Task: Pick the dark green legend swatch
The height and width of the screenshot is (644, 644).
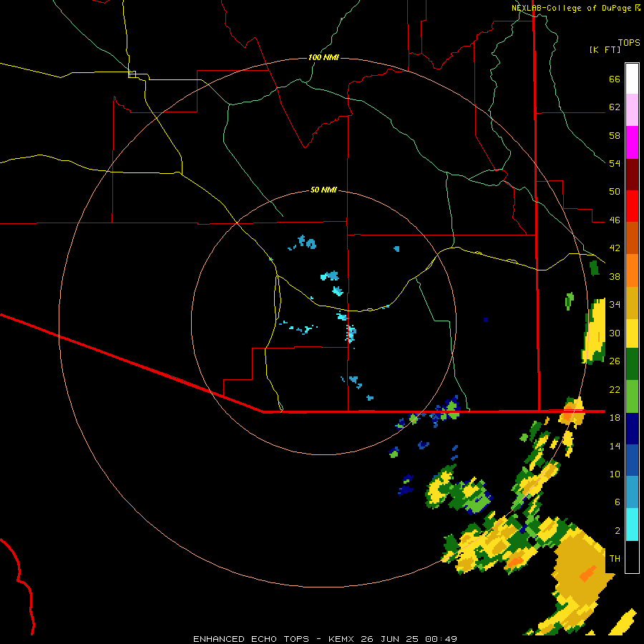Action: (632, 364)
